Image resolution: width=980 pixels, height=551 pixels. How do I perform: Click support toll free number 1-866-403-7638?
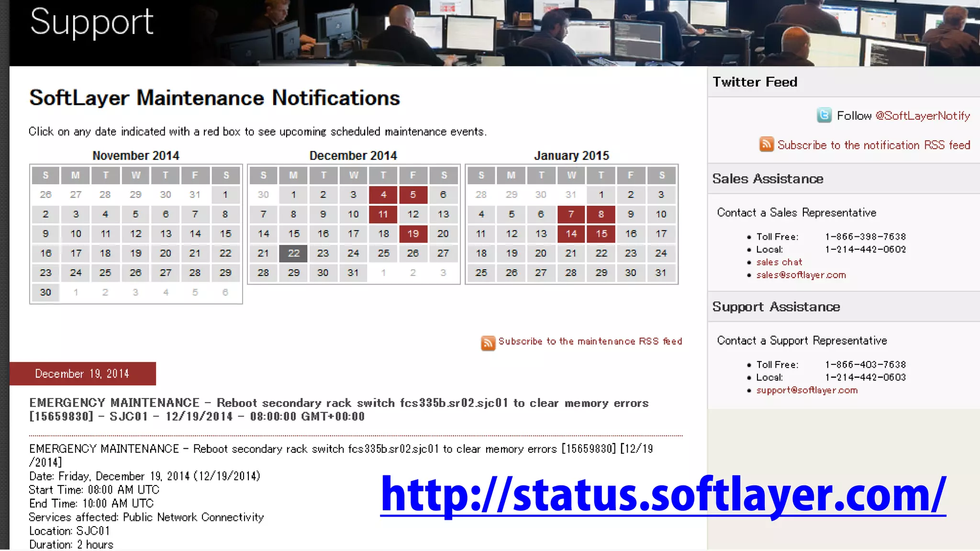(x=865, y=364)
